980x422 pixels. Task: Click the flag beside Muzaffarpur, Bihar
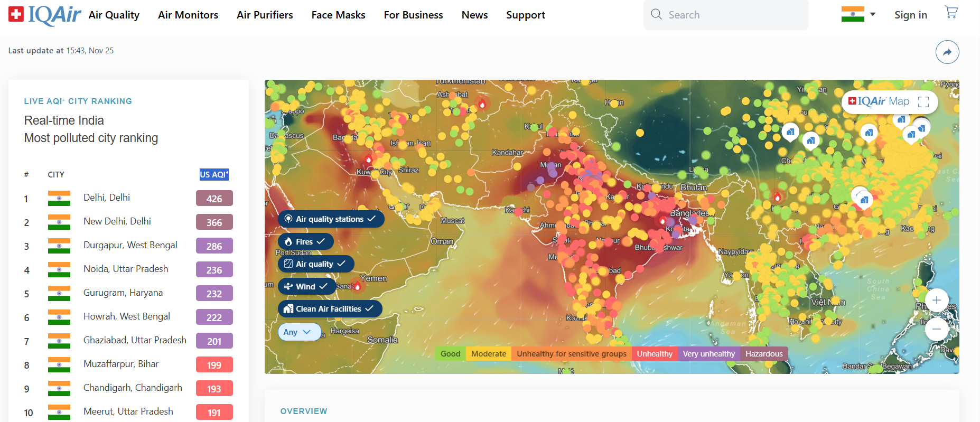pos(59,364)
